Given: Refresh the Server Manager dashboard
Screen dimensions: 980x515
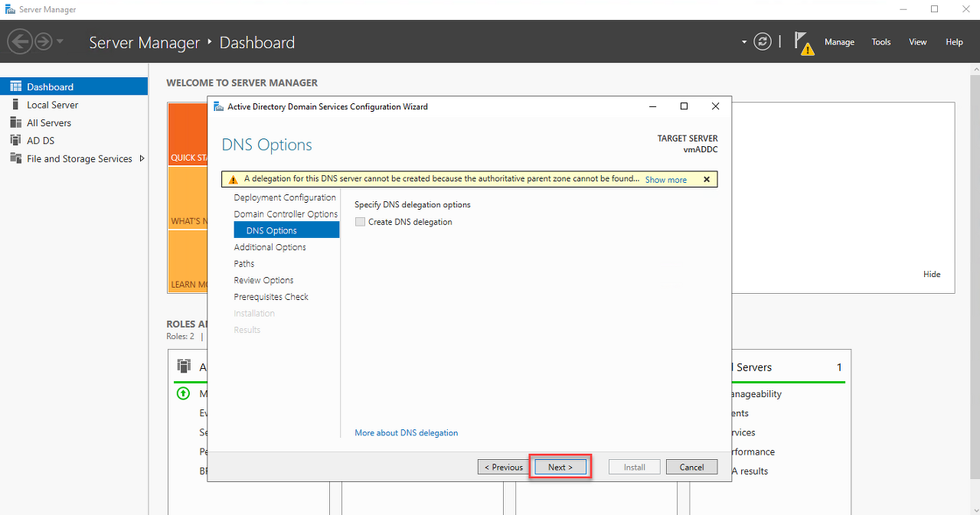Looking at the screenshot, I should [762, 41].
